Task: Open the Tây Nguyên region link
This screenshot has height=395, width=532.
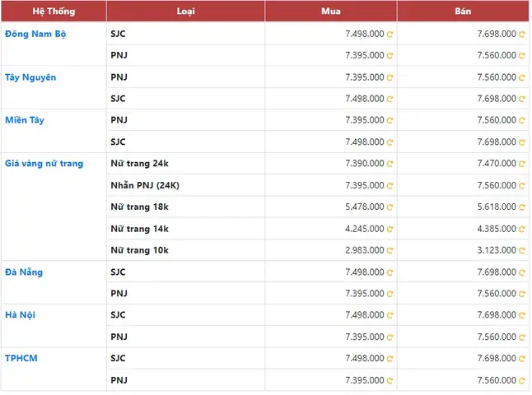Action: [x=30, y=77]
